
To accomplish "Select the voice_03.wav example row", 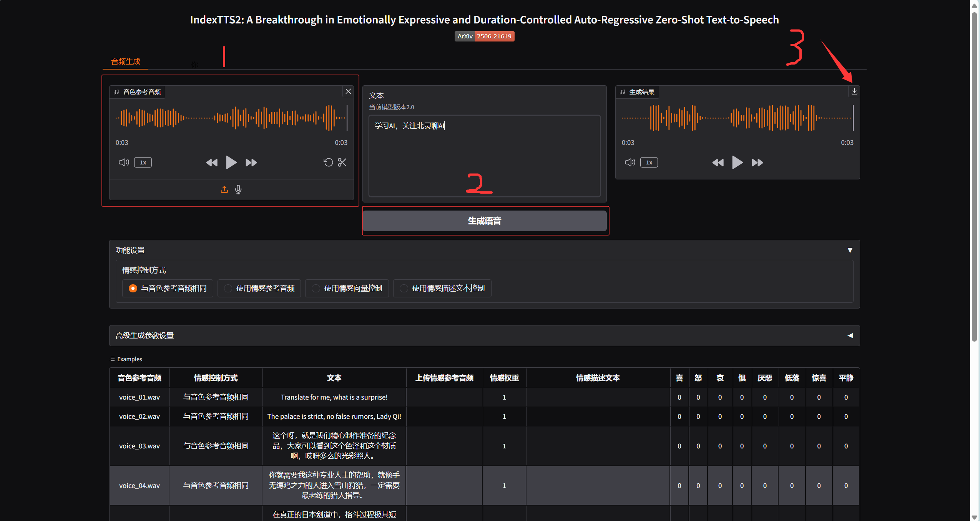I will click(x=139, y=446).
